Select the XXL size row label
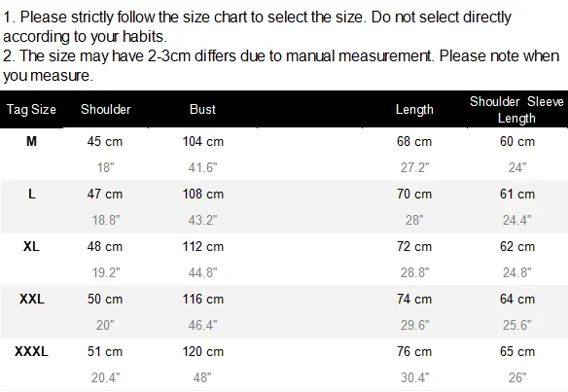Image resolution: width=568 pixels, height=392 pixels. 32,299
